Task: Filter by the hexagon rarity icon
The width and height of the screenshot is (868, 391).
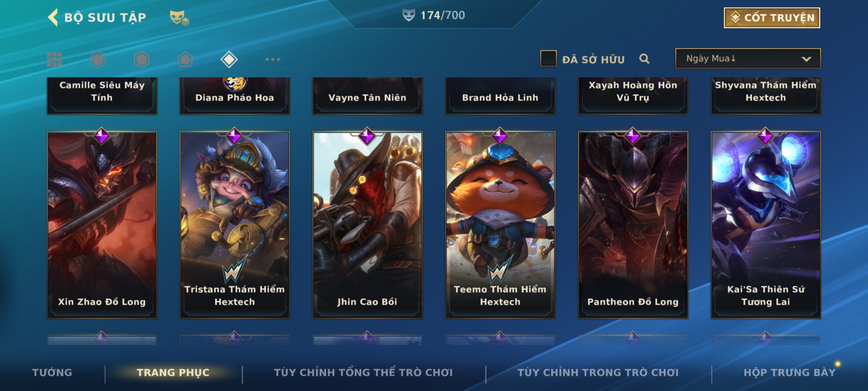Action: pos(141,59)
